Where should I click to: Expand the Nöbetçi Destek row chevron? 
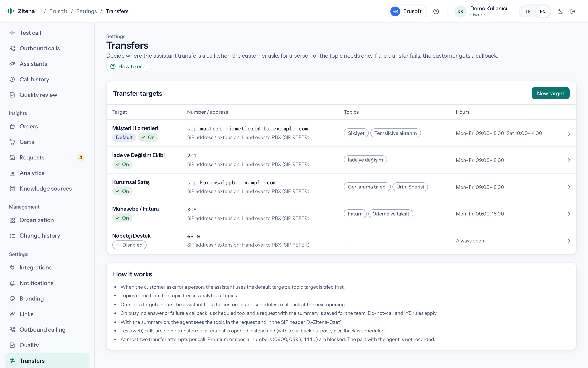click(x=569, y=241)
